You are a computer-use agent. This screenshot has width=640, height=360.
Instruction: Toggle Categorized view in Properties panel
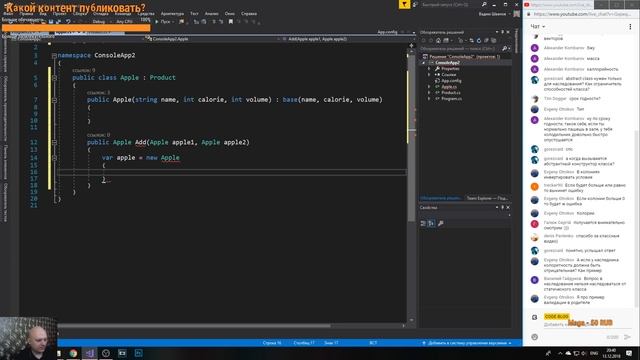coord(423,223)
